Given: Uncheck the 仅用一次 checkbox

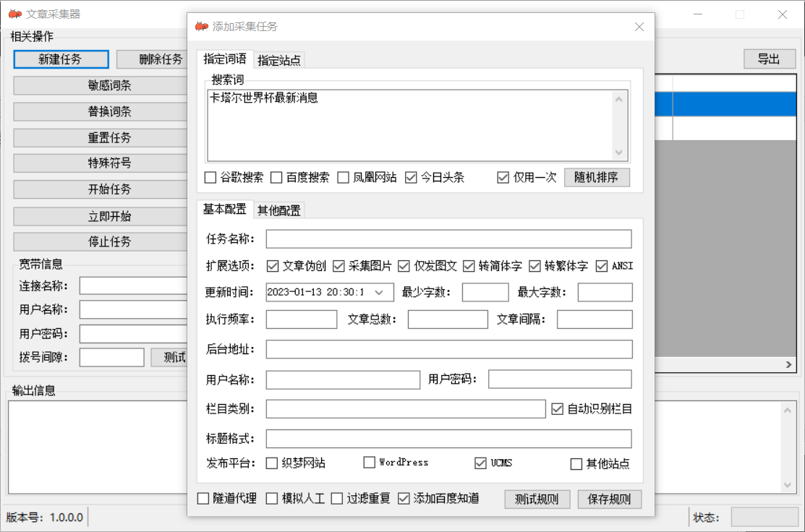Looking at the screenshot, I should (x=503, y=178).
